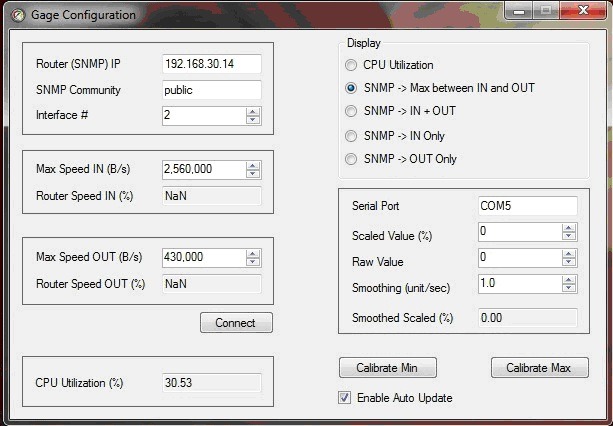Click the Gage Configuration title bar icon
The image size is (613, 426).
(17, 15)
